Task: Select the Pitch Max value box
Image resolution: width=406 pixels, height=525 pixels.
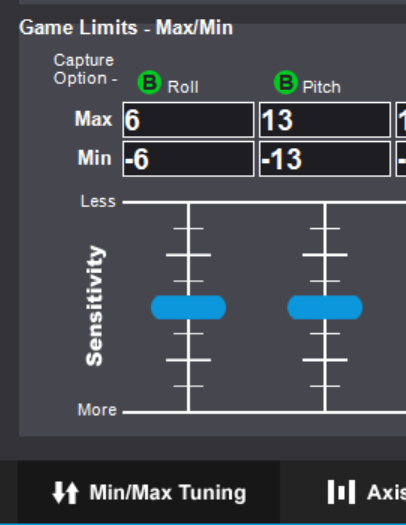Action: pos(325,120)
